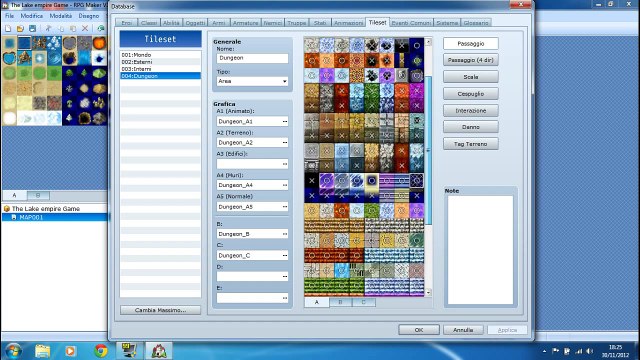640x360 pixels.
Task: Click the Cut toolbar icon
Action: click(x=48, y=28)
